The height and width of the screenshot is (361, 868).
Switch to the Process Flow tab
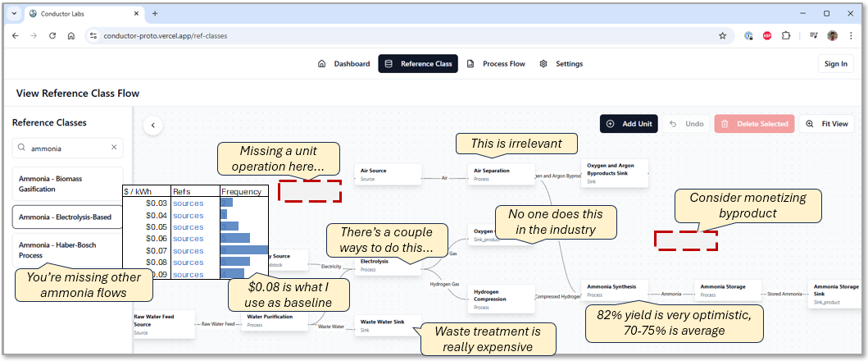[496, 64]
